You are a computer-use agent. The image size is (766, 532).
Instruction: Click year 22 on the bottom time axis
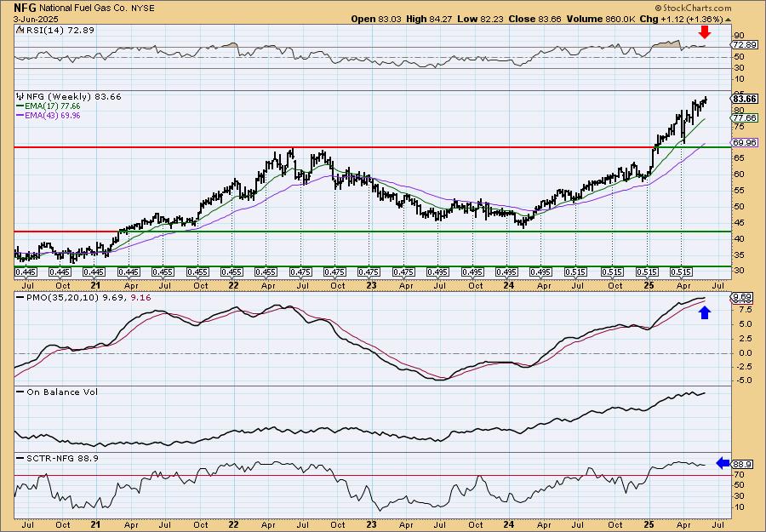point(233,523)
